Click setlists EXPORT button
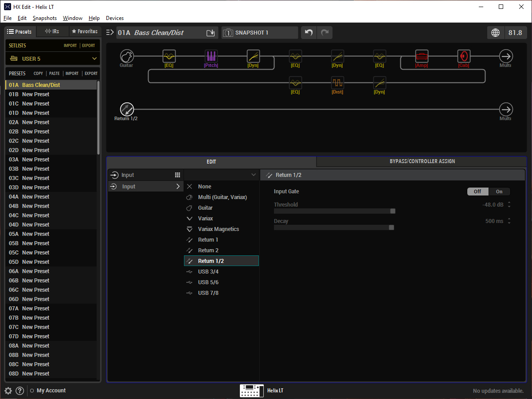This screenshot has height=399, width=532. 88,46
